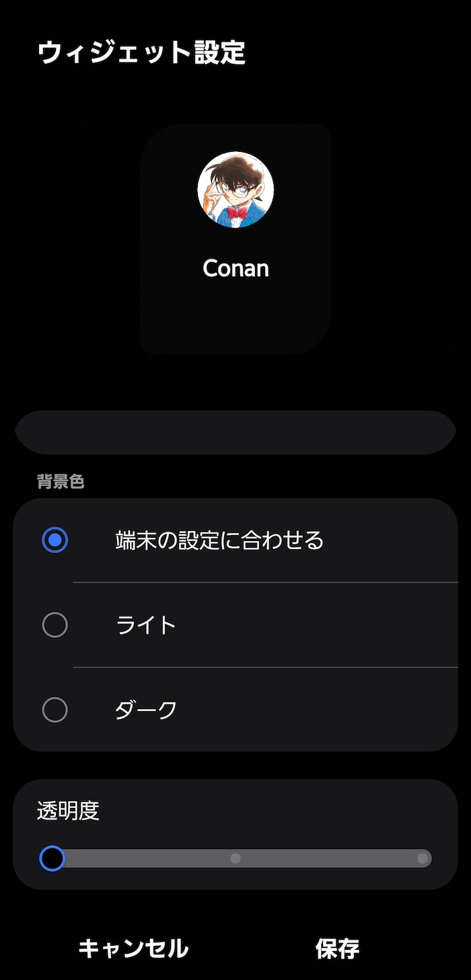Click the 透明度 label text
Image resolution: width=471 pixels, height=980 pixels.
click(x=68, y=811)
